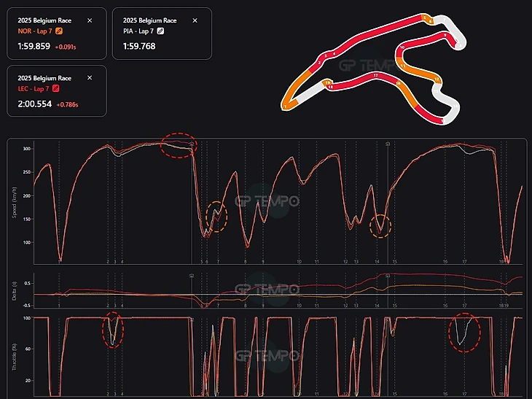Click turn 10 marker on the track map
This screenshot has width=532, height=399.
coord(402,47)
